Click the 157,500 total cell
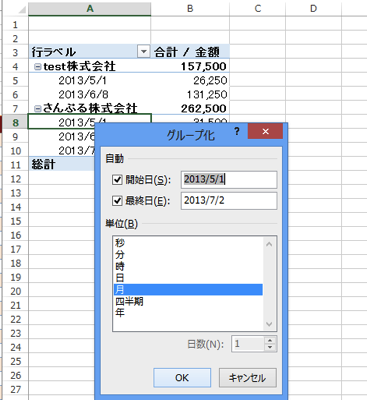Screen dimensions: 367x400 [190, 66]
